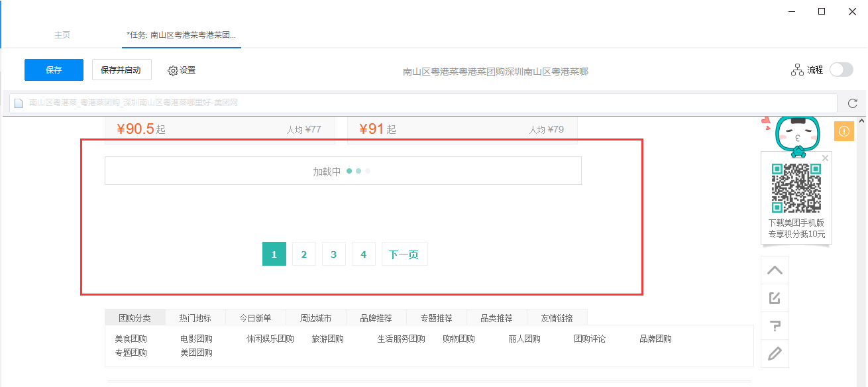Image resolution: width=868 pixels, height=387 pixels.
Task: Select the 品牌推荐 tab
Action: tap(376, 317)
